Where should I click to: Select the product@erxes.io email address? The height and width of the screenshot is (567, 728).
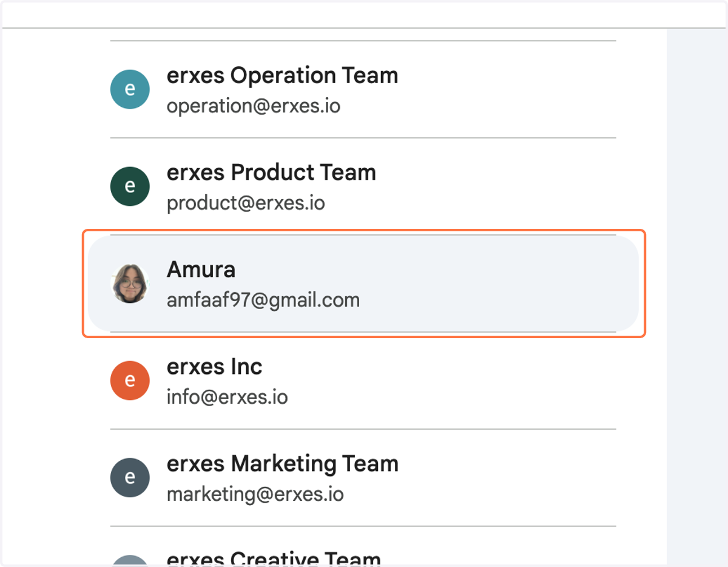click(246, 203)
